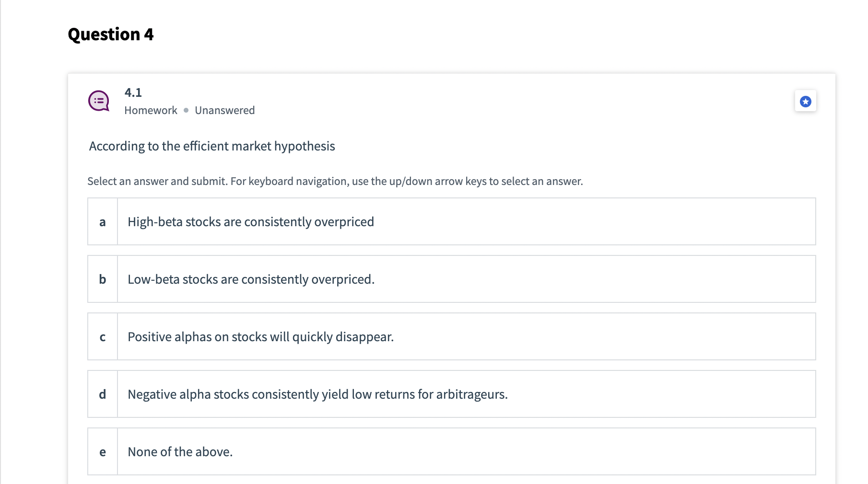Pick 'Positive alphas on stocks will quickly disappear'

pyautogui.click(x=260, y=337)
